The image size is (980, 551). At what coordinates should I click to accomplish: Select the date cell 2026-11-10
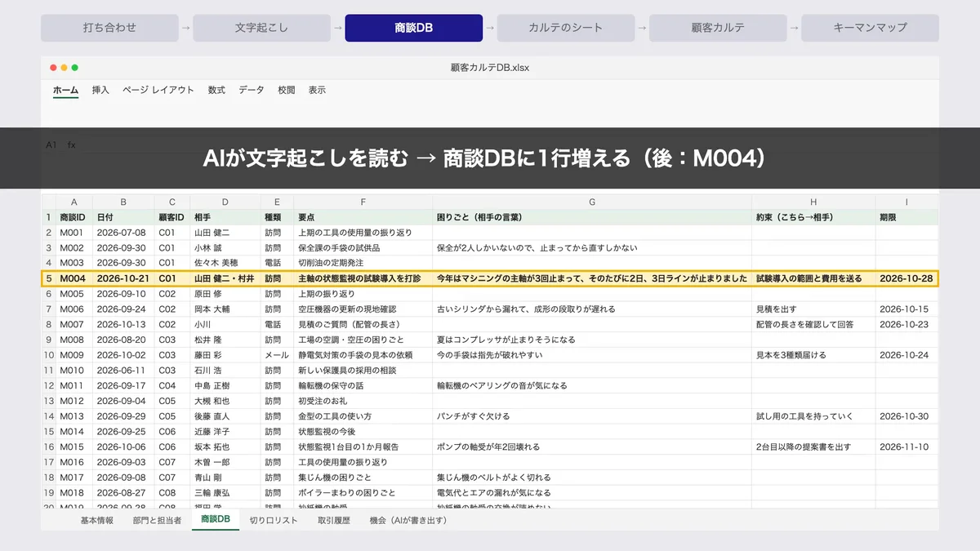[907, 447]
